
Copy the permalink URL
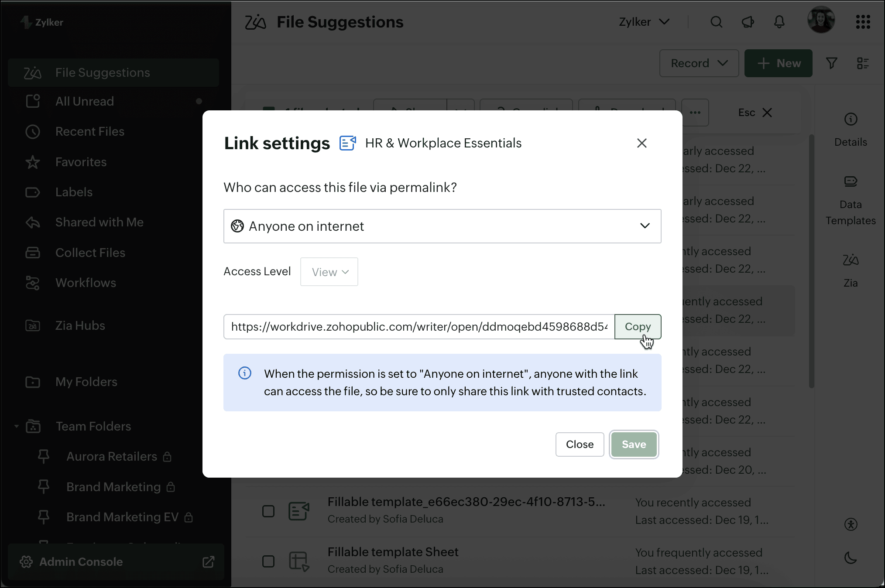pos(638,327)
